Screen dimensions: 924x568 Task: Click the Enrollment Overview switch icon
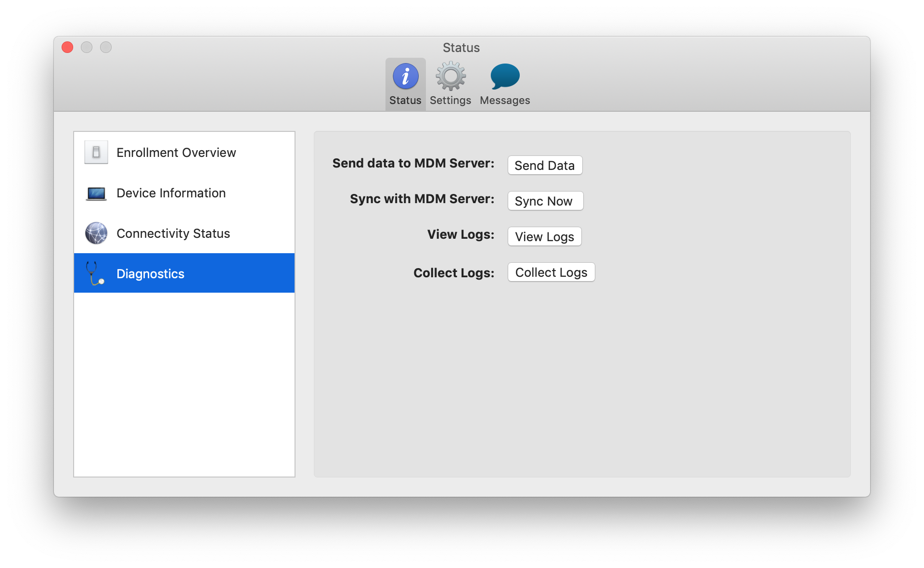pos(96,153)
